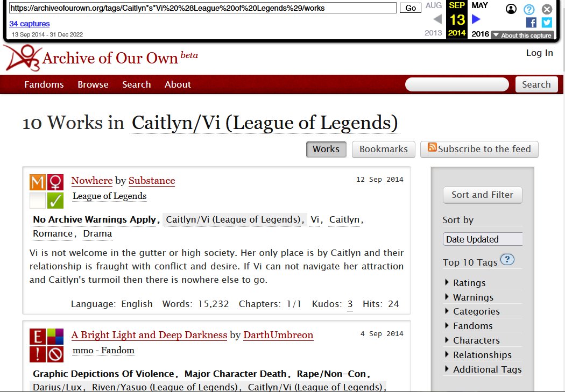Switch to the Works tab
565x392 pixels.
coord(326,149)
